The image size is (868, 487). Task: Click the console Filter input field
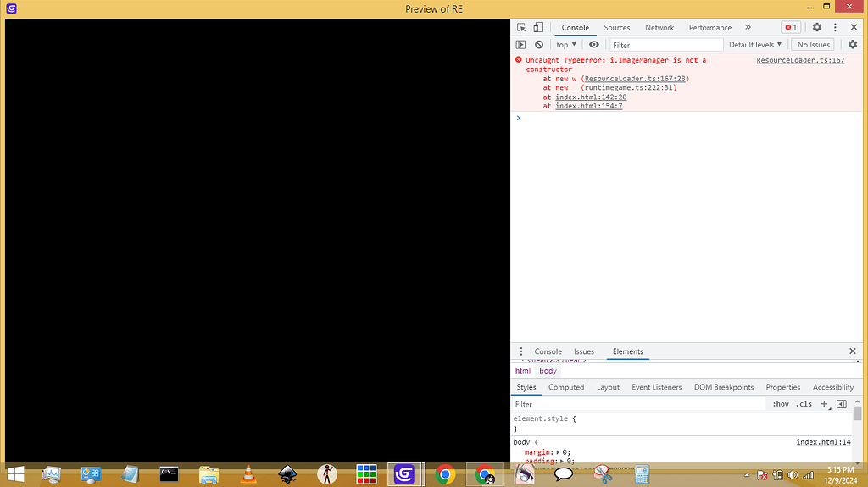pos(665,45)
